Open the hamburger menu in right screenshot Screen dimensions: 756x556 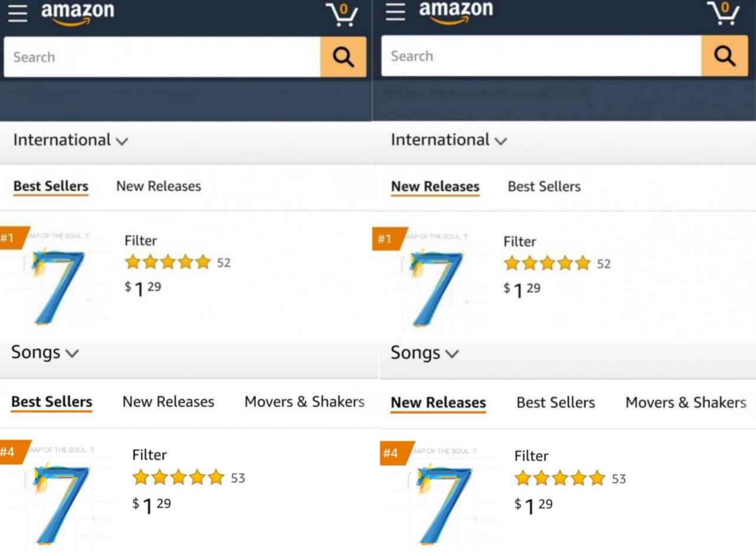pyautogui.click(x=395, y=12)
